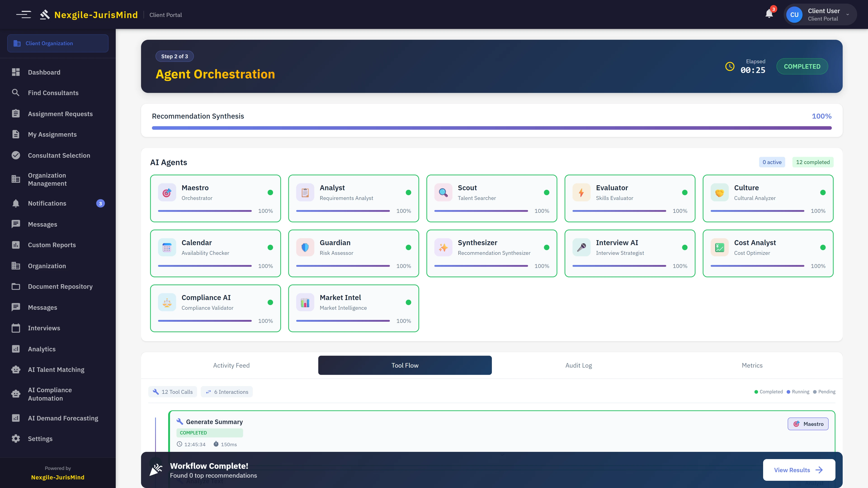Open Document Repository from sidebar
Viewport: 868px width, 488px height.
[60, 286]
